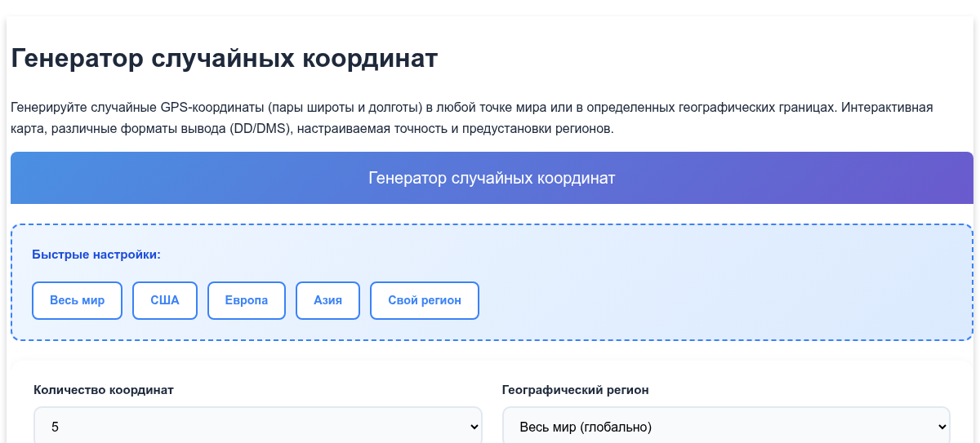This screenshot has width=980, height=443.
Task: Open the «Количество координат» dropdown showing 5
Action: pos(258,426)
